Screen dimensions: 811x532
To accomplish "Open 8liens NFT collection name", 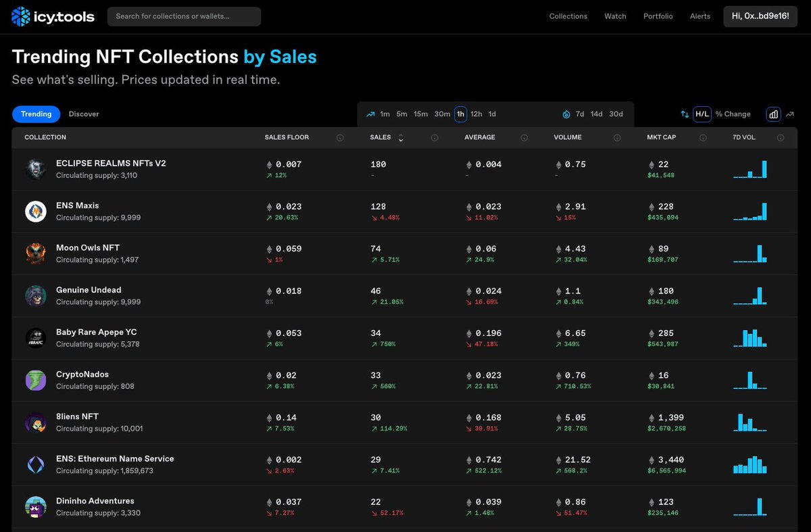I will 78,417.
